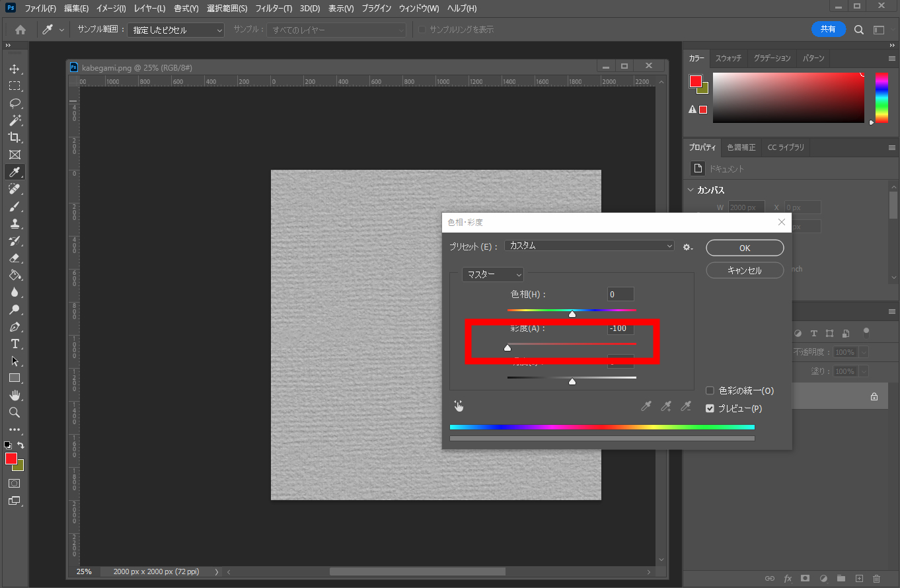Toggle the プレビュー checkbox off
Screen dimensions: 900x588
710,408
